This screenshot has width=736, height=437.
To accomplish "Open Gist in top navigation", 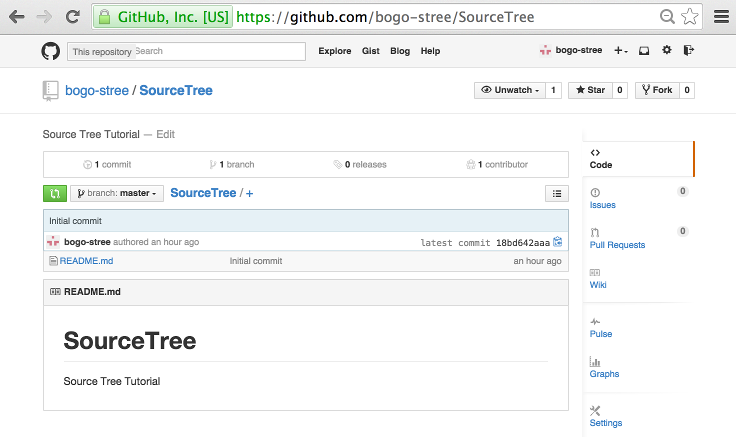I will pyautogui.click(x=371, y=51).
